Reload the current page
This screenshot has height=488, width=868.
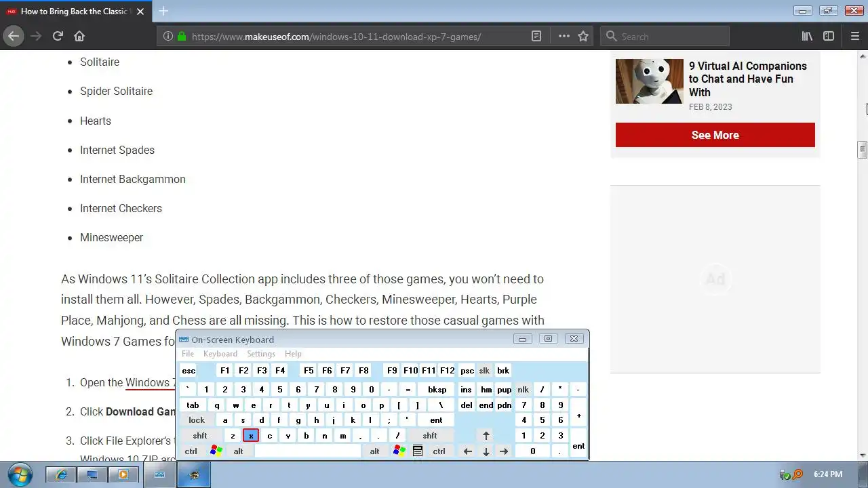pyautogui.click(x=58, y=36)
